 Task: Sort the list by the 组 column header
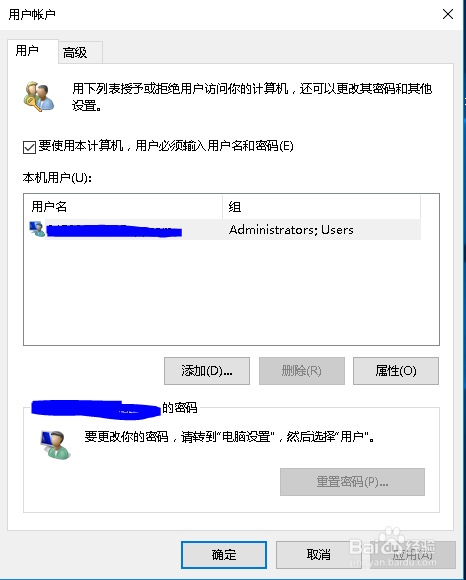point(321,206)
